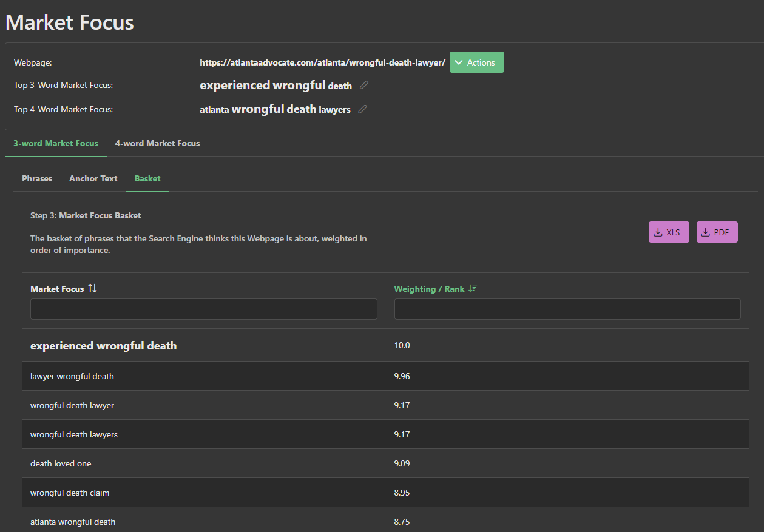This screenshot has height=532, width=764.
Task: Choose the 'wrongful death claim' row
Action: tap(70, 493)
